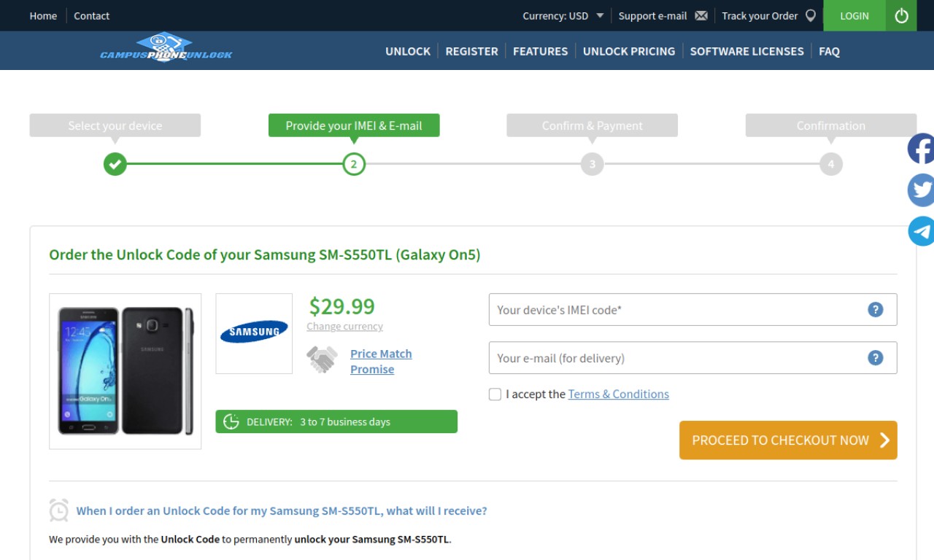Open the REGISTER menu item

(x=471, y=51)
